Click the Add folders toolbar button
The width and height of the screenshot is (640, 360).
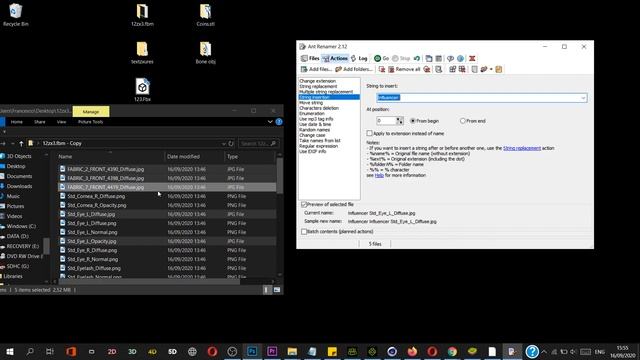(354, 69)
